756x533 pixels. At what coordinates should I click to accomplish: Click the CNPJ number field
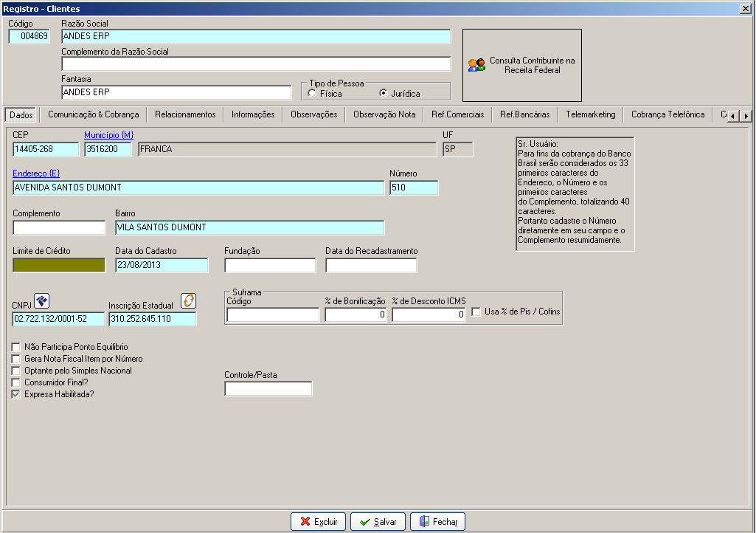[58, 319]
